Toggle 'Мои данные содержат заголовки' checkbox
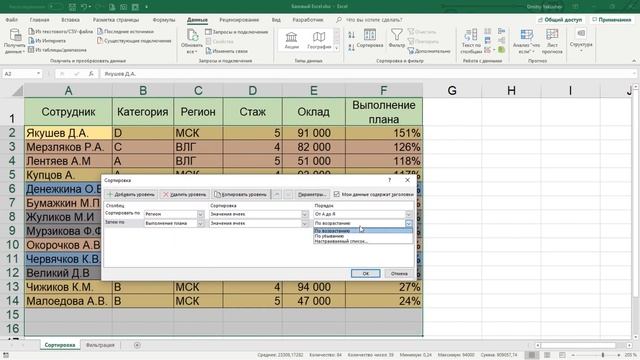This screenshot has height=360, width=640. [x=337, y=194]
